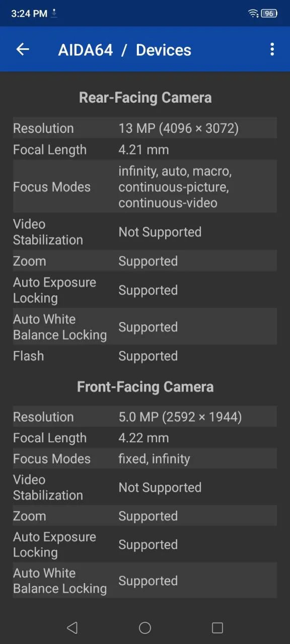Tap the download arrow in status bar
Viewport: 290px width, 644px height.
click(54, 14)
